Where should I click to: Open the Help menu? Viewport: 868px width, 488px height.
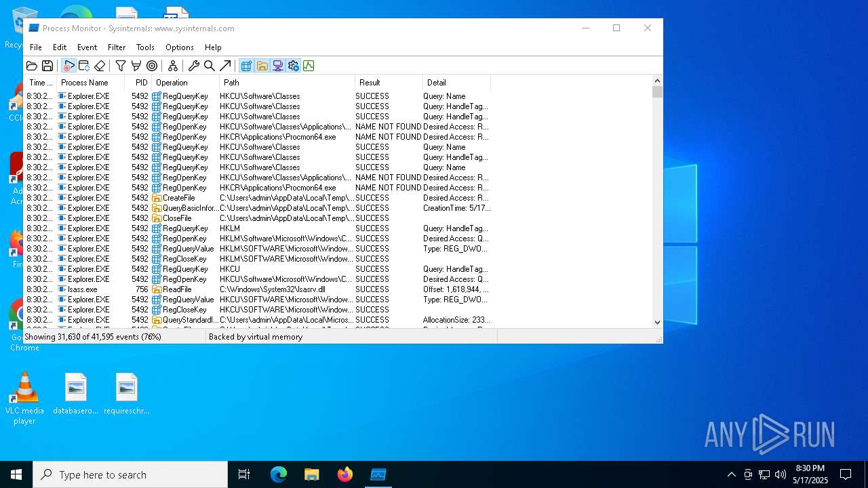point(213,47)
